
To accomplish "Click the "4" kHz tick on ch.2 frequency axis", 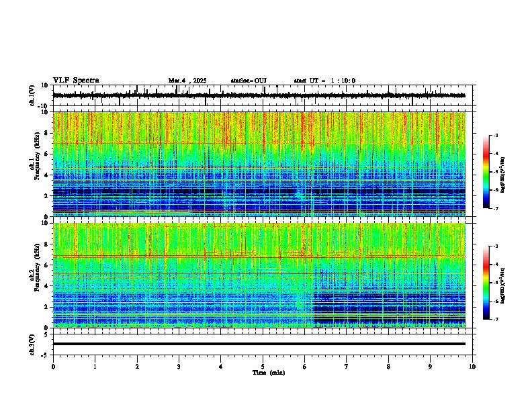I will tap(47, 286).
